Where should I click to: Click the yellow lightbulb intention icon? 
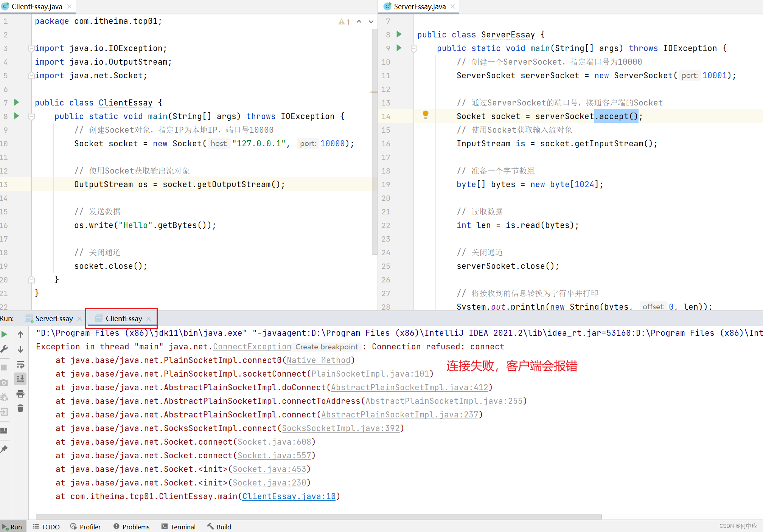[425, 115]
